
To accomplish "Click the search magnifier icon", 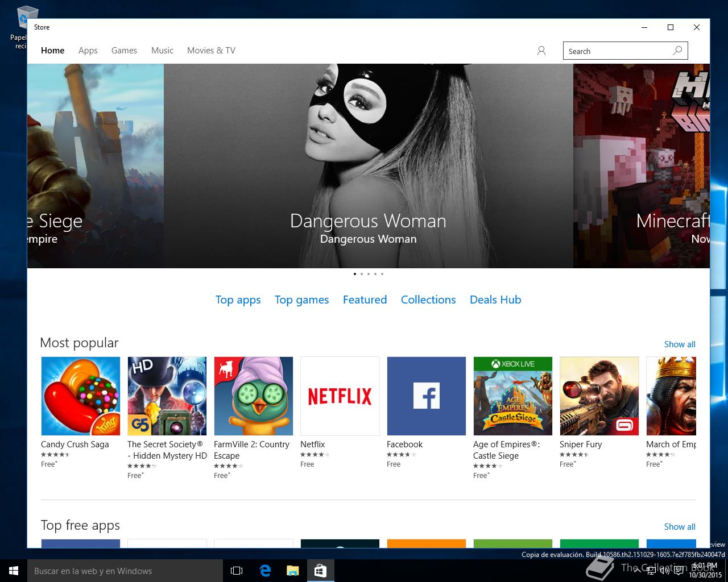I will 677,51.
